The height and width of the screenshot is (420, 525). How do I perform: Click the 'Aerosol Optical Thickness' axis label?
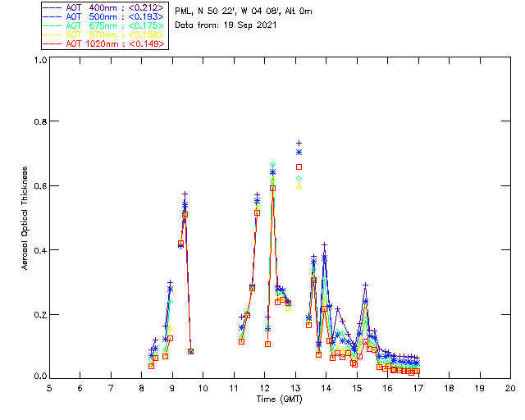click(25, 218)
